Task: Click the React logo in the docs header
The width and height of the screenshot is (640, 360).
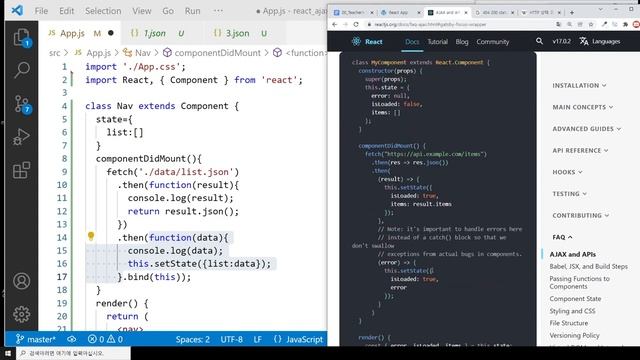Action: [x=367, y=41]
